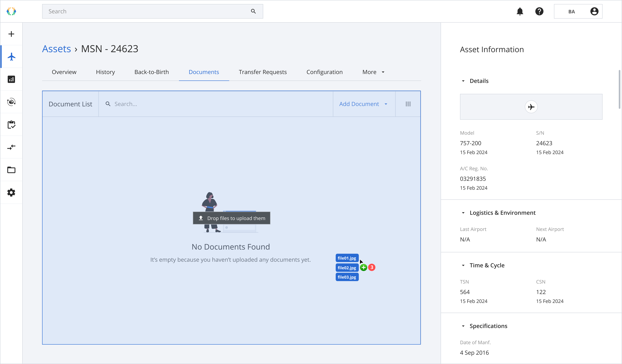Click the A/C Reg. No. value 03291835
Image resolution: width=622 pixels, height=364 pixels.
click(473, 179)
